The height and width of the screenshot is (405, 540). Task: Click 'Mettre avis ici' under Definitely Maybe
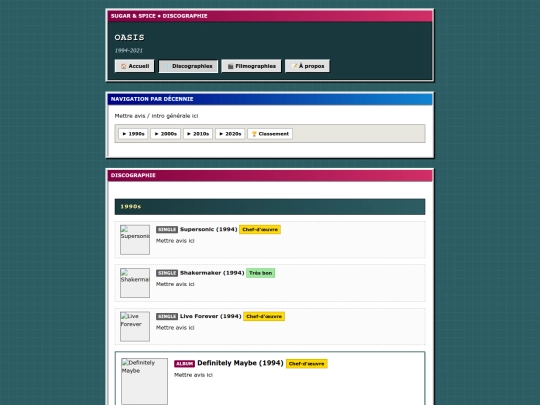194,375
